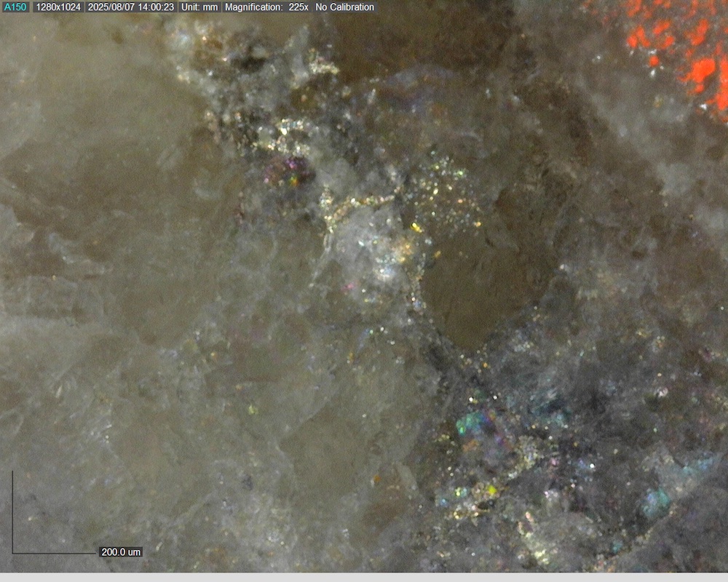Image resolution: width=728 pixels, height=582 pixels.
Task: Open the No Calibration status label
Action: [x=345, y=7]
